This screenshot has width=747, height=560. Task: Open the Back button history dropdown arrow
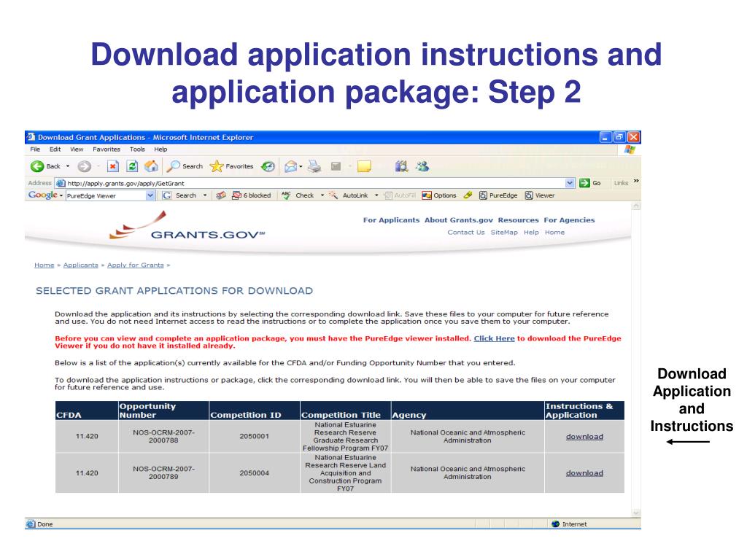pyautogui.click(x=68, y=166)
